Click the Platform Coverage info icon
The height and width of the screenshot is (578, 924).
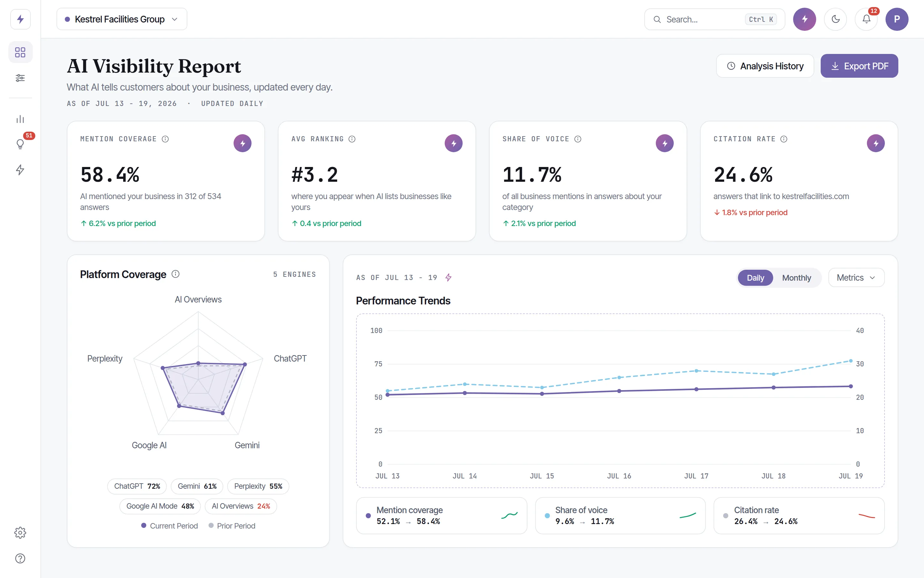(x=175, y=274)
